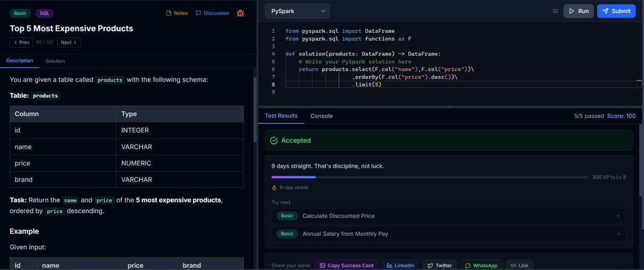
Task: Click the title 'Top 5 Most Expensive Products'
Action: pyautogui.click(x=71, y=29)
